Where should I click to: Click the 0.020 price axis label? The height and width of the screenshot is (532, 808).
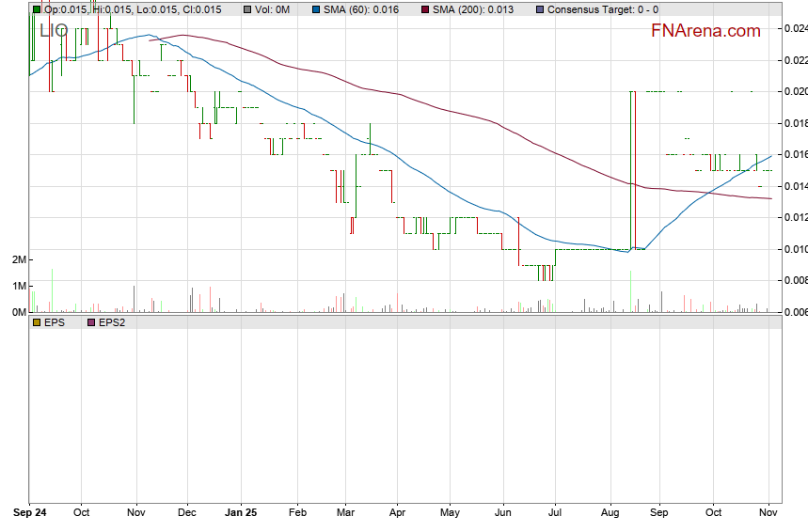point(795,91)
